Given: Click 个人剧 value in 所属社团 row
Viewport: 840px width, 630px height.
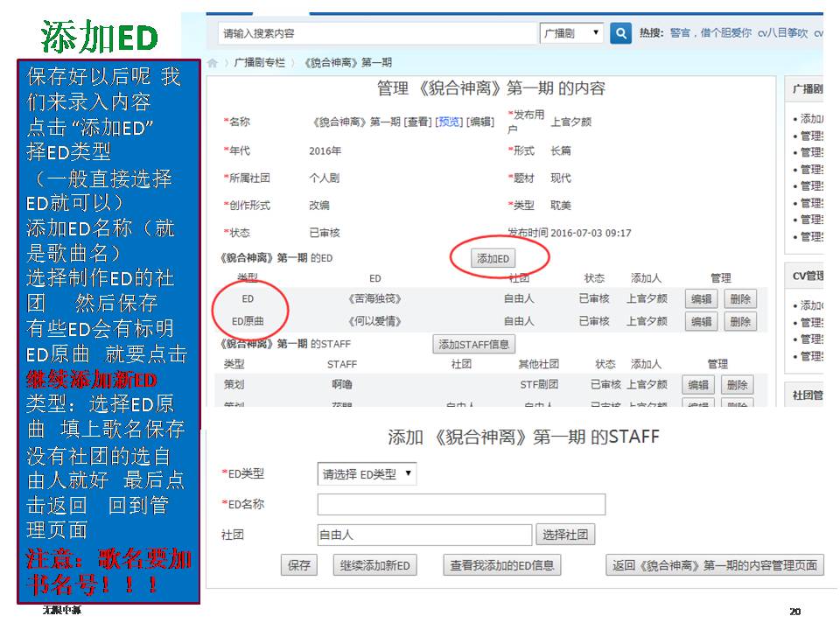Looking at the screenshot, I should click(324, 178).
